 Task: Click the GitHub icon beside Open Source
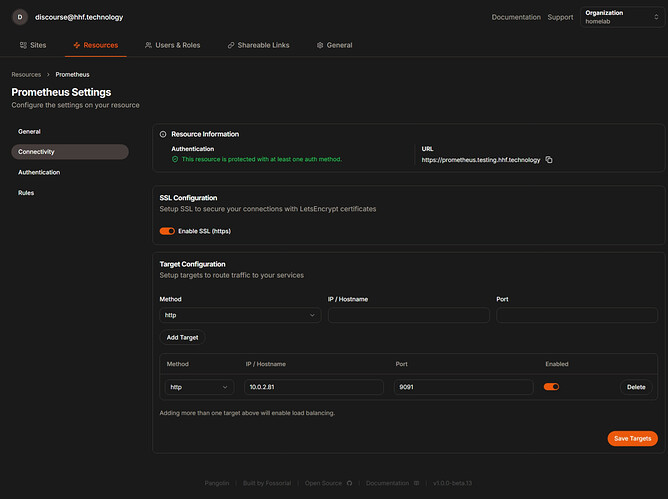click(349, 483)
